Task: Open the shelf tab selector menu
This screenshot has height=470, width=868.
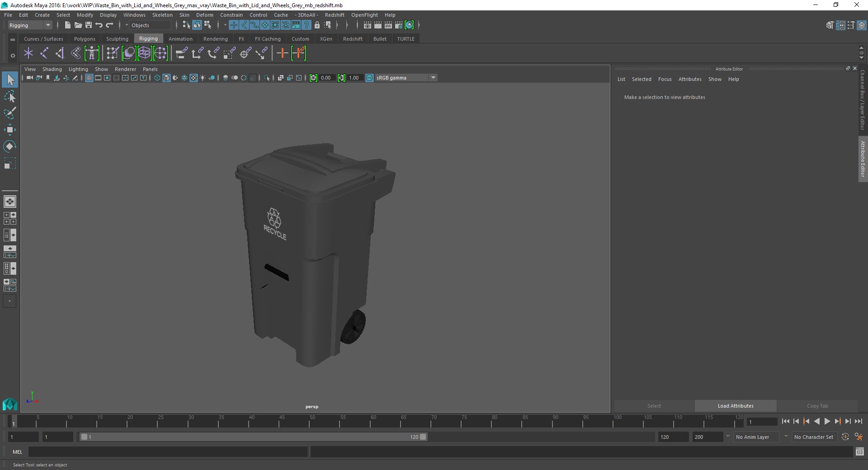Action: pyautogui.click(x=13, y=40)
